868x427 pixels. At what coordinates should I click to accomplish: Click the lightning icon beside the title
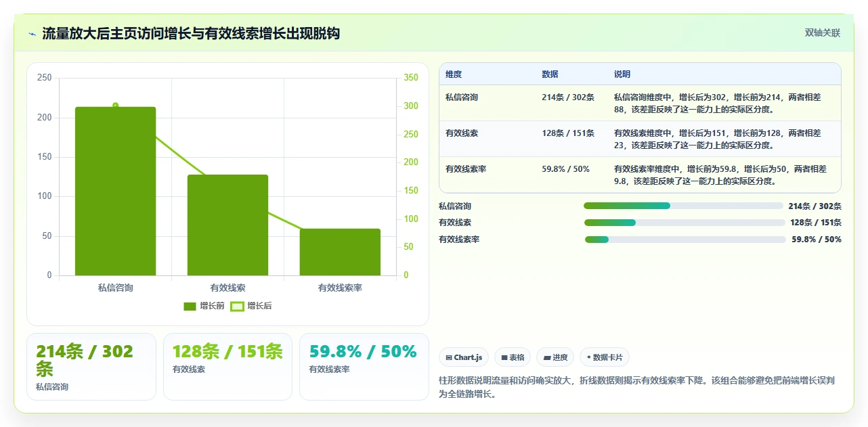[32, 33]
